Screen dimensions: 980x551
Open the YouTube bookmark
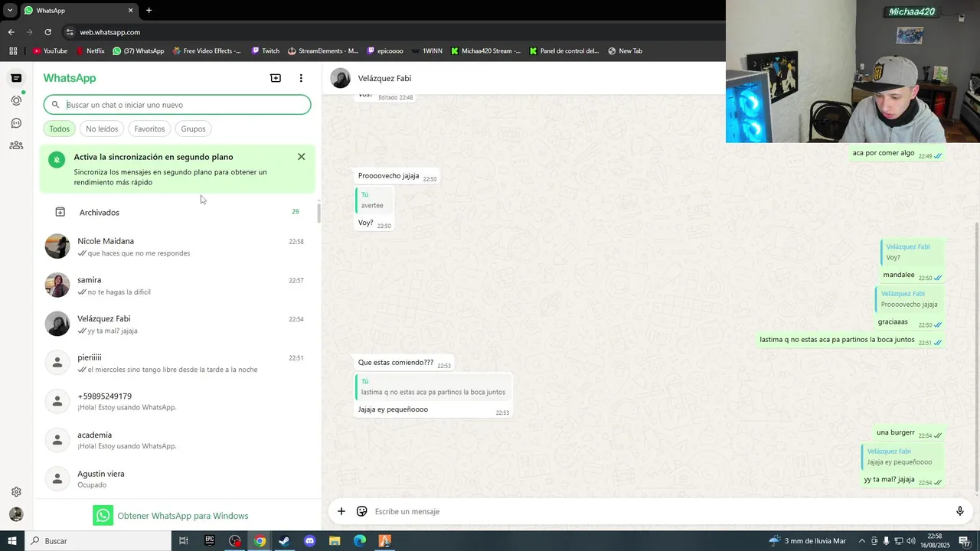pyautogui.click(x=50, y=51)
